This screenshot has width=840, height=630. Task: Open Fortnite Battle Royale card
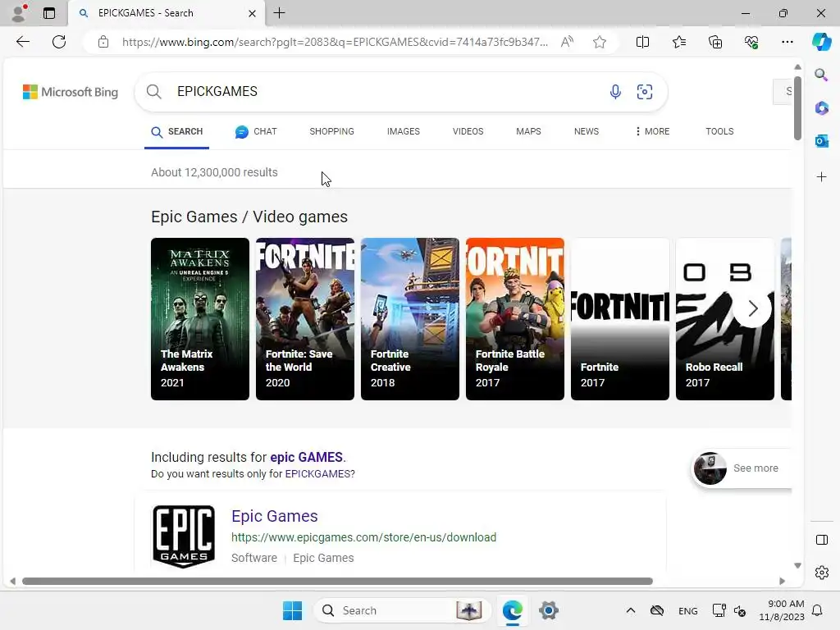515,319
